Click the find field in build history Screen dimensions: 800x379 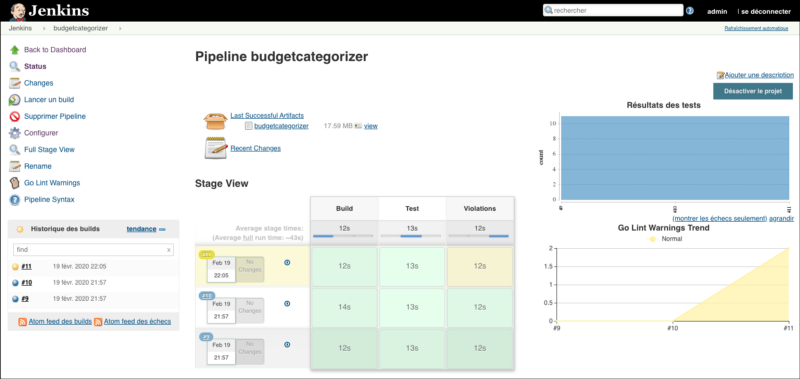[x=93, y=250]
